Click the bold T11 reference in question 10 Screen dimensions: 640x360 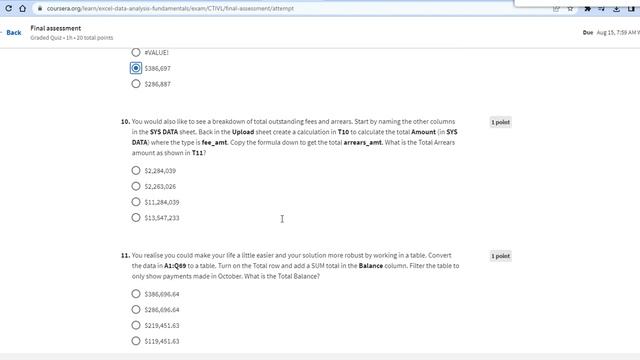[197, 153]
